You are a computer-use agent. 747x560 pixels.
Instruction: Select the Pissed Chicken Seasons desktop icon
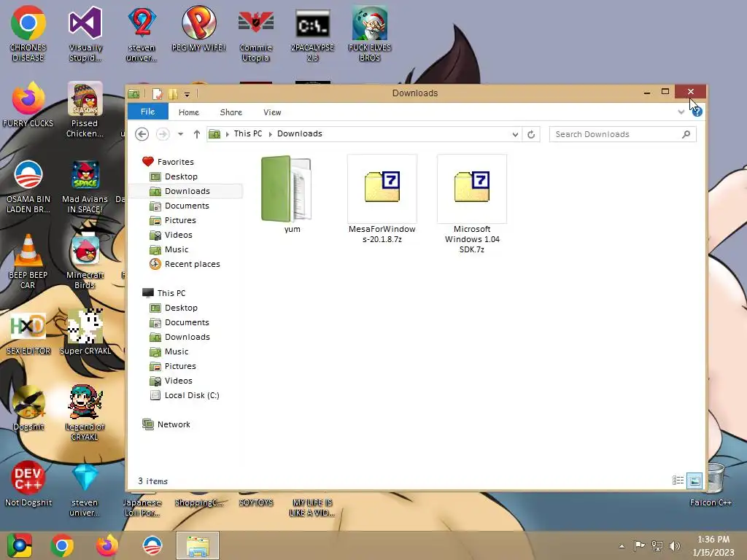[x=85, y=109]
